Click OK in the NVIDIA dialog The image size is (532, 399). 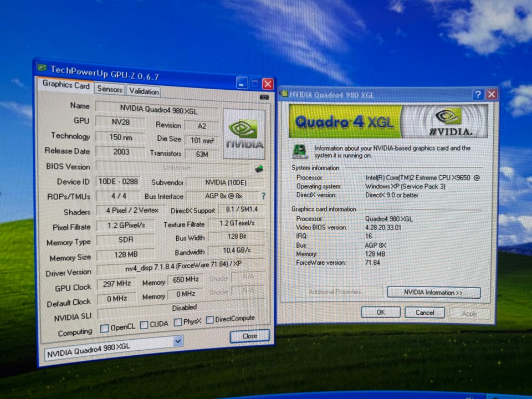(x=380, y=313)
